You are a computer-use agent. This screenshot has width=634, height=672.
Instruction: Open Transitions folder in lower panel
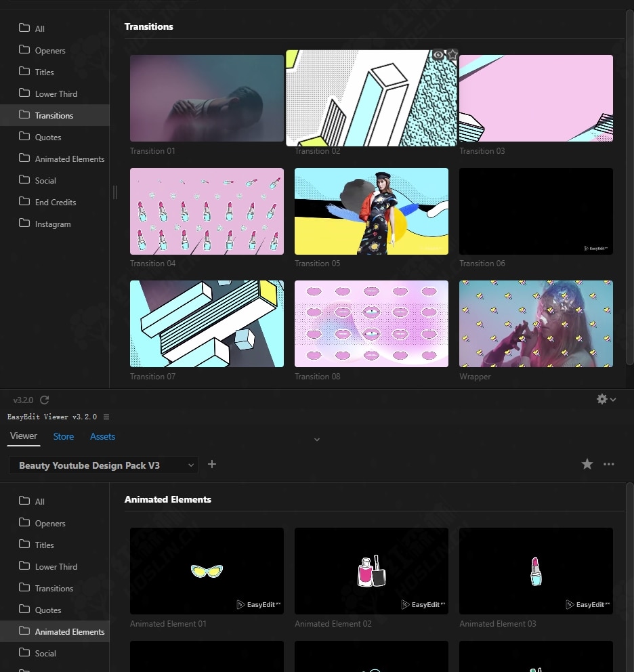55,589
